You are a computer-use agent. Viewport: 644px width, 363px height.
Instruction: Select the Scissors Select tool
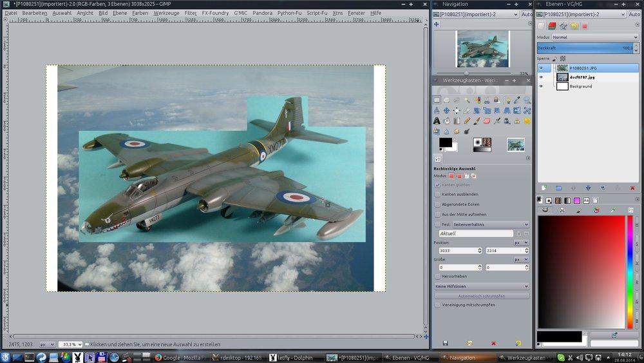tap(487, 100)
